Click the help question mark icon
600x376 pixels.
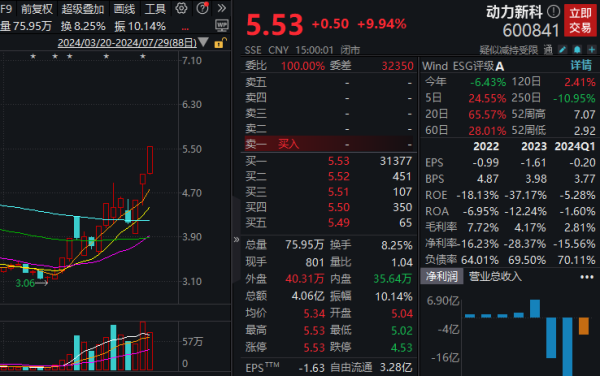(202, 8)
